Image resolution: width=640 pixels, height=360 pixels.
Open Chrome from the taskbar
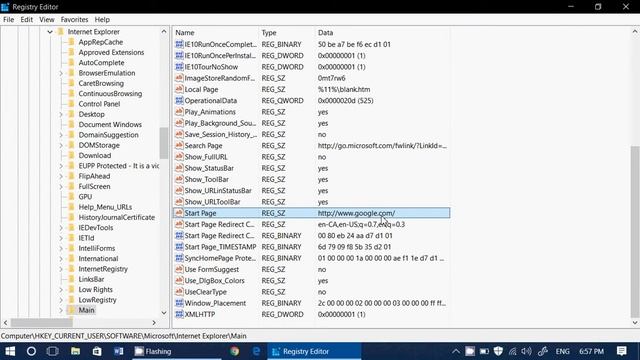pos(234,351)
